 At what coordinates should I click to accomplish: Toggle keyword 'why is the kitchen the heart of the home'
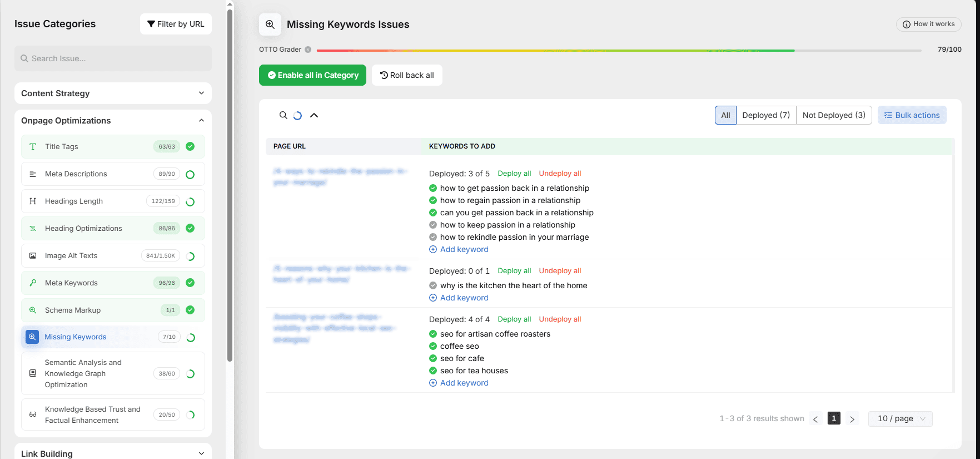[433, 285]
